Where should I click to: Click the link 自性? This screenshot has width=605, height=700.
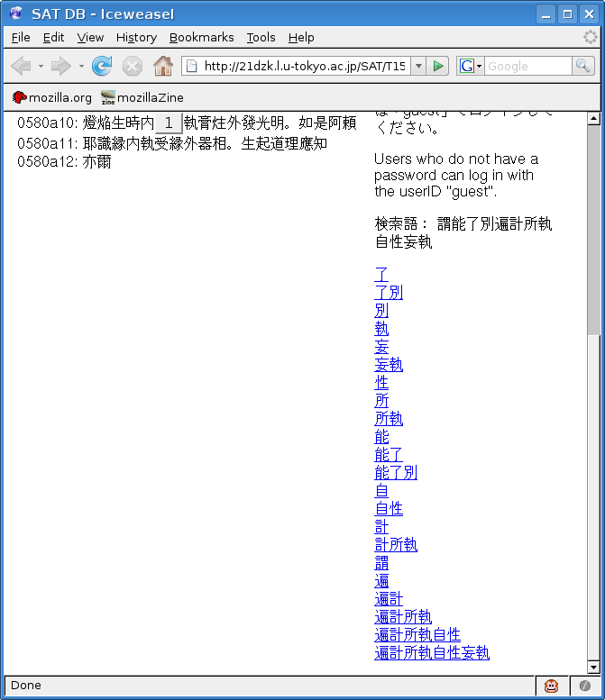(x=389, y=508)
